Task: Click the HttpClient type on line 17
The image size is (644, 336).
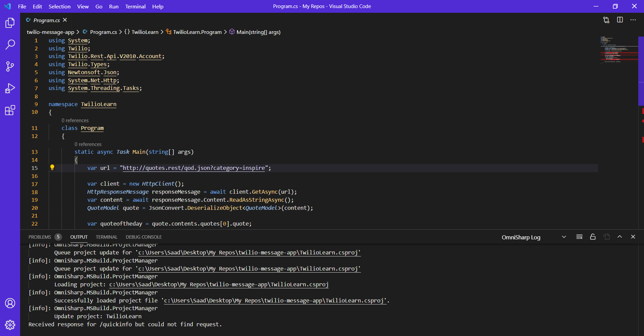Action: 158,184
